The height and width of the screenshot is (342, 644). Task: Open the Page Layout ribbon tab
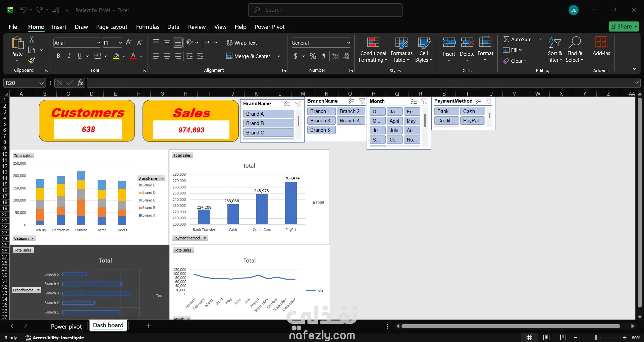(x=112, y=27)
